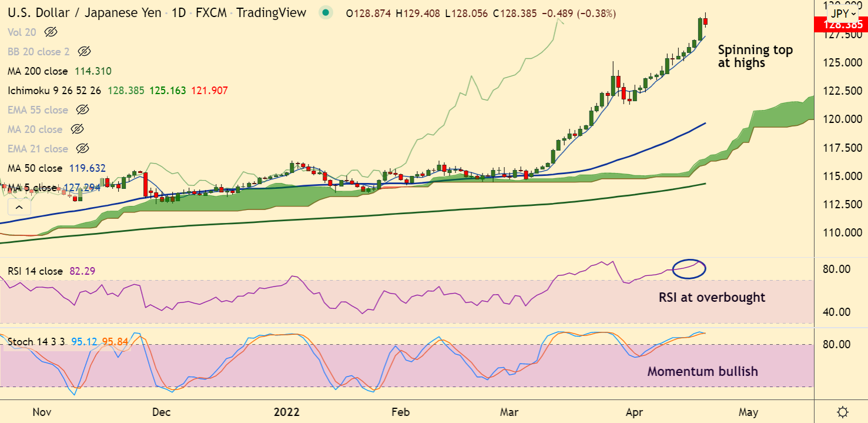Toggle the eye icon for MA 20 close
This screenshot has height=423, width=868.
tap(77, 129)
